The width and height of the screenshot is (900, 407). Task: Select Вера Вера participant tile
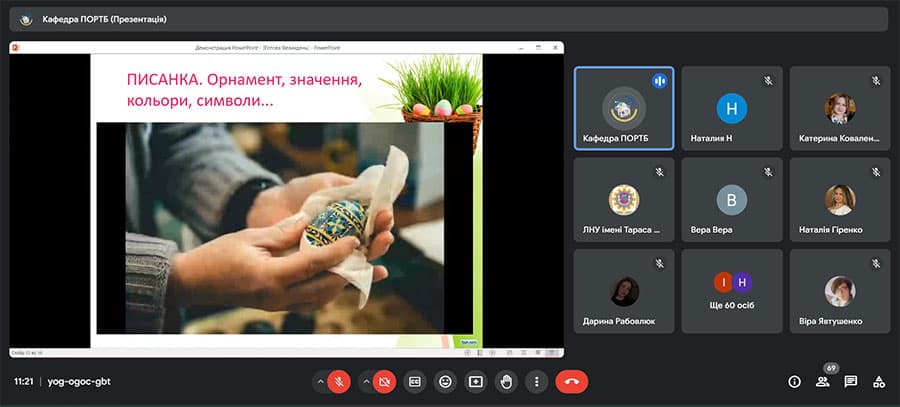tap(732, 200)
